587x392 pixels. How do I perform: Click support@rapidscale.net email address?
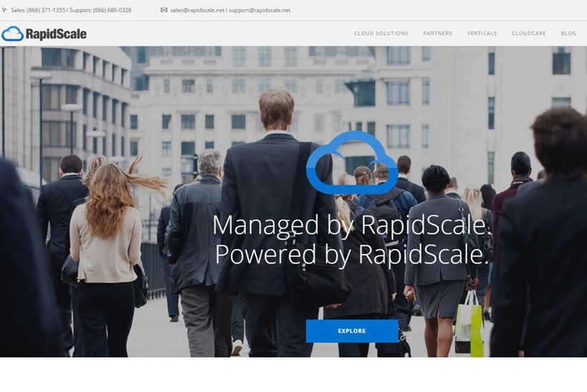pyautogui.click(x=259, y=10)
